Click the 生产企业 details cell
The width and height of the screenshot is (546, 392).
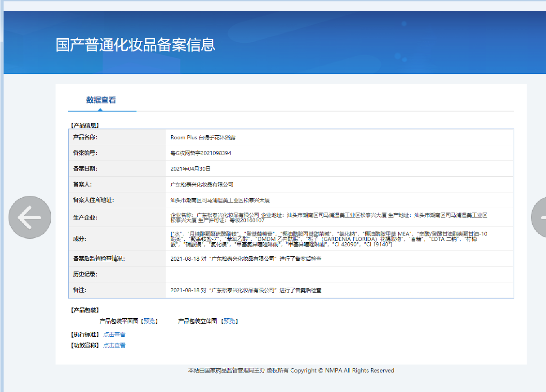pyautogui.click(x=328, y=218)
